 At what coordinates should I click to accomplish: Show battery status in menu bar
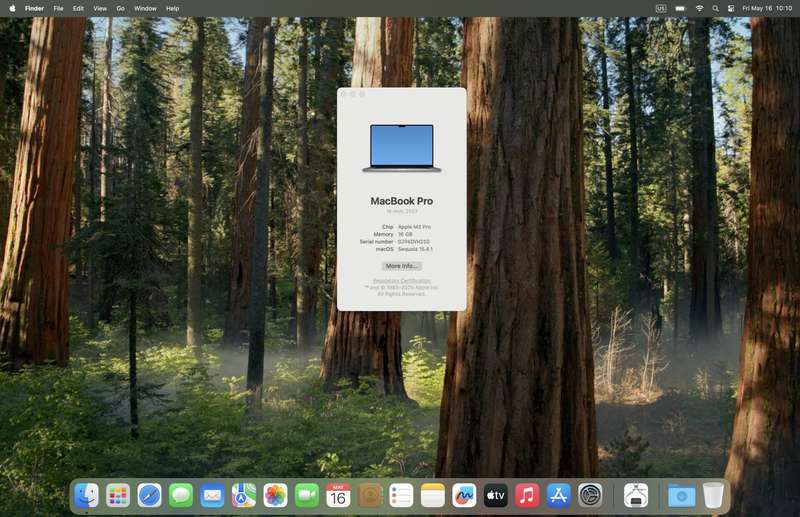click(x=681, y=8)
